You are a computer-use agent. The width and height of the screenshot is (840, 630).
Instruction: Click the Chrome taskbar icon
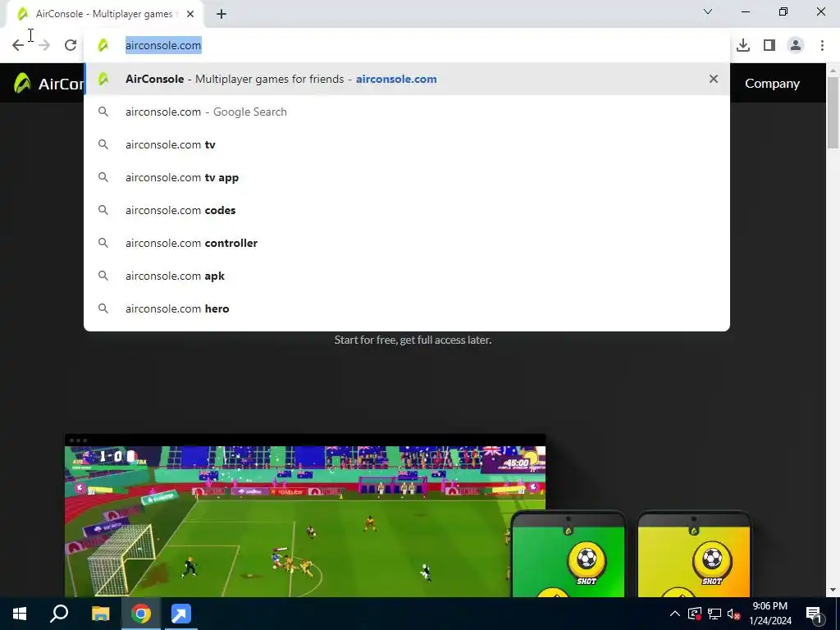pyautogui.click(x=141, y=614)
